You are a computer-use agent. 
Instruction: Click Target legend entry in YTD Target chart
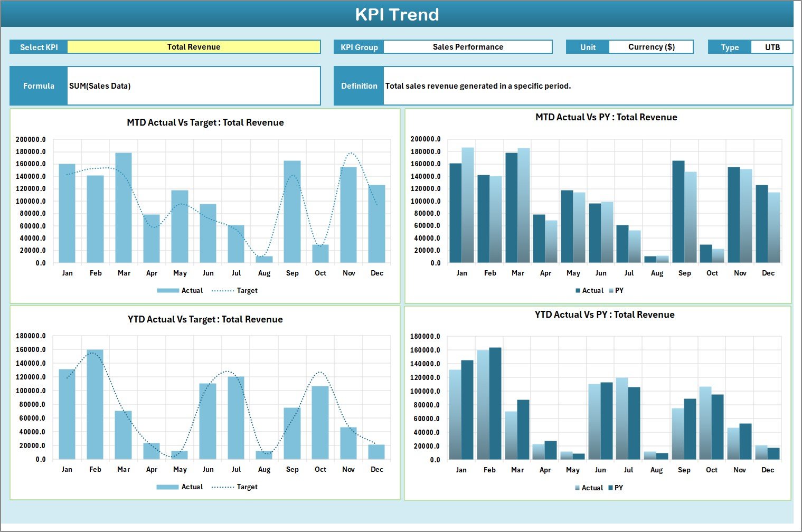[x=247, y=487]
